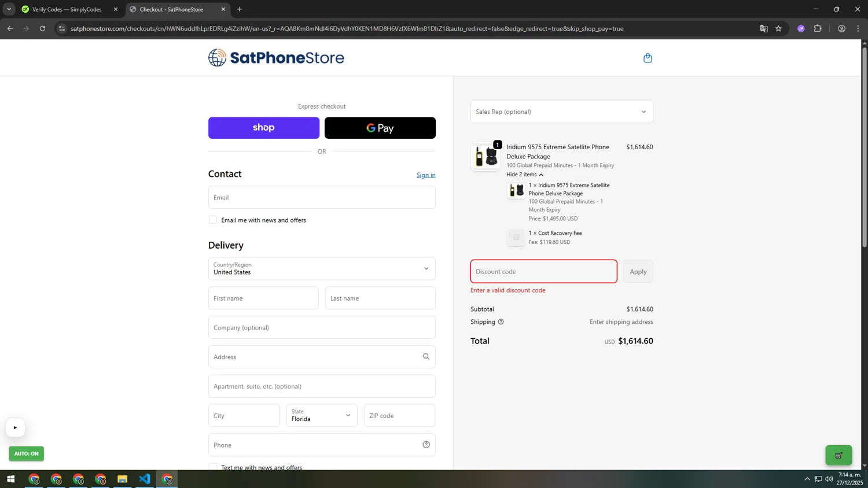Bookmark this page with star icon
Image resolution: width=868 pixels, height=488 pixels.
778,28
